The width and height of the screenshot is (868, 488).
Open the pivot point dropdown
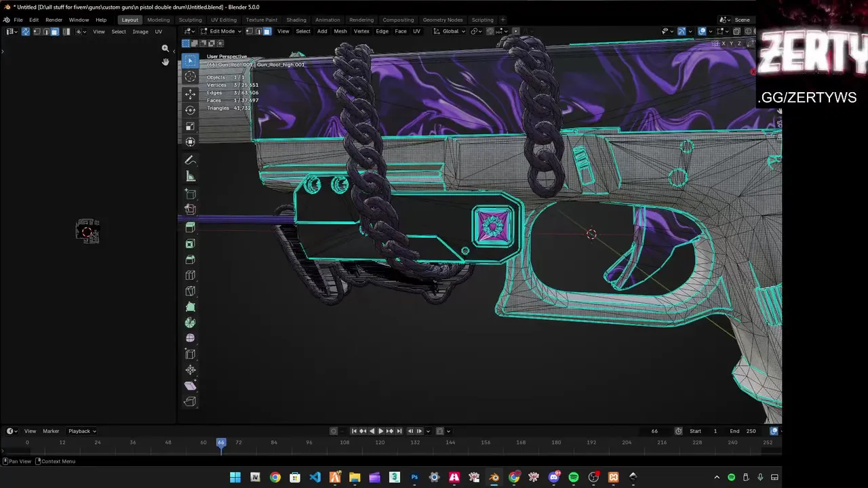(476, 31)
